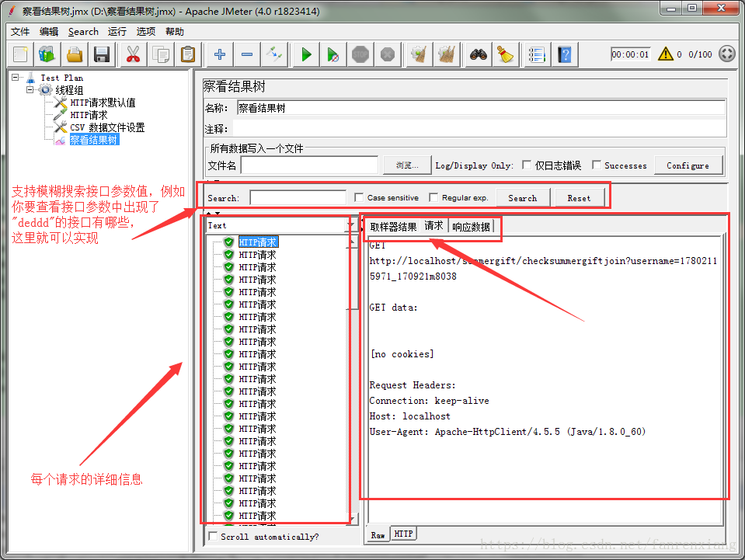Open the 文件 menu
This screenshot has height=560, width=745.
click(20, 31)
